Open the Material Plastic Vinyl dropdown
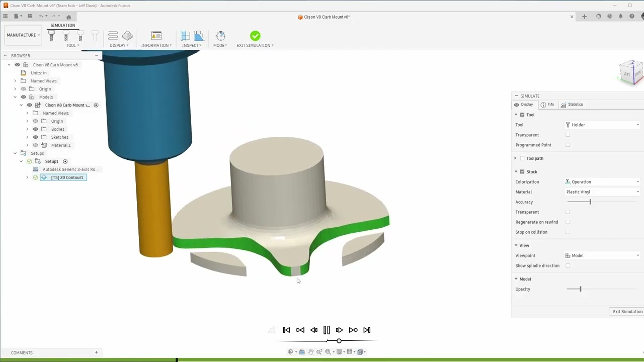 coord(603,192)
